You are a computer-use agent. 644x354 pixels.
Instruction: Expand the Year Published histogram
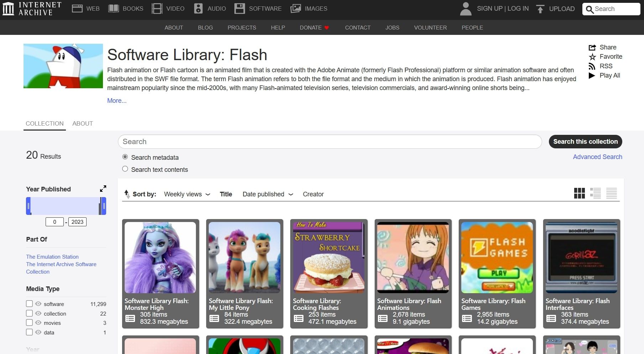coord(103,189)
